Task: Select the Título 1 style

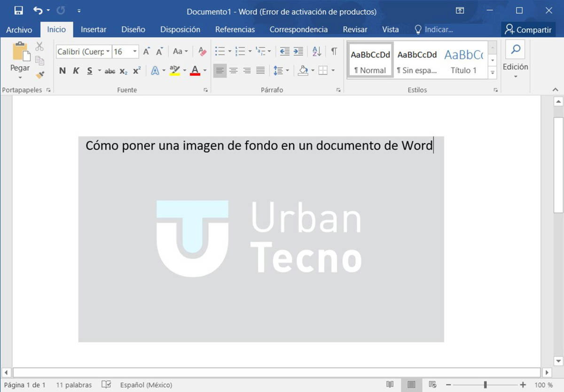Action: pyautogui.click(x=464, y=60)
